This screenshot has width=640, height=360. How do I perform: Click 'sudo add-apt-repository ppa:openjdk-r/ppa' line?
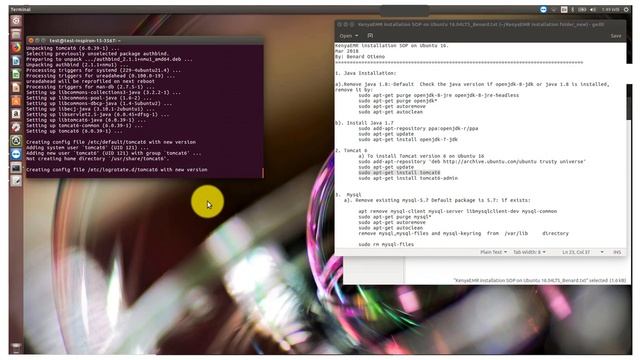pyautogui.click(x=418, y=128)
